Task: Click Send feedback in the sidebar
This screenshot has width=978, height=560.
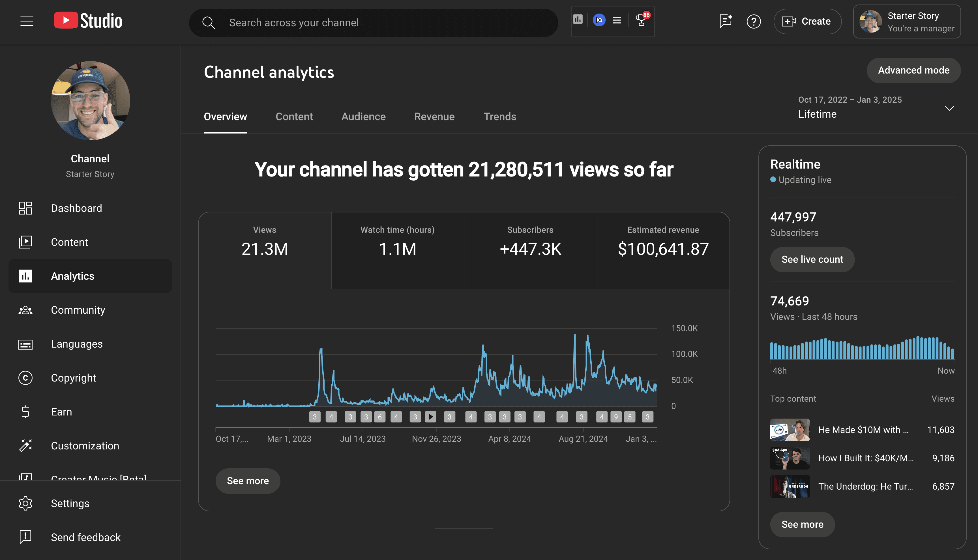Action: [x=90, y=537]
